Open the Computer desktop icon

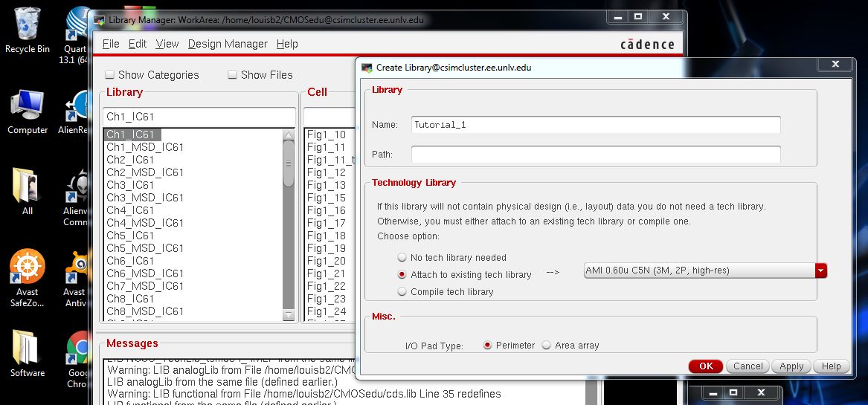click(x=28, y=108)
